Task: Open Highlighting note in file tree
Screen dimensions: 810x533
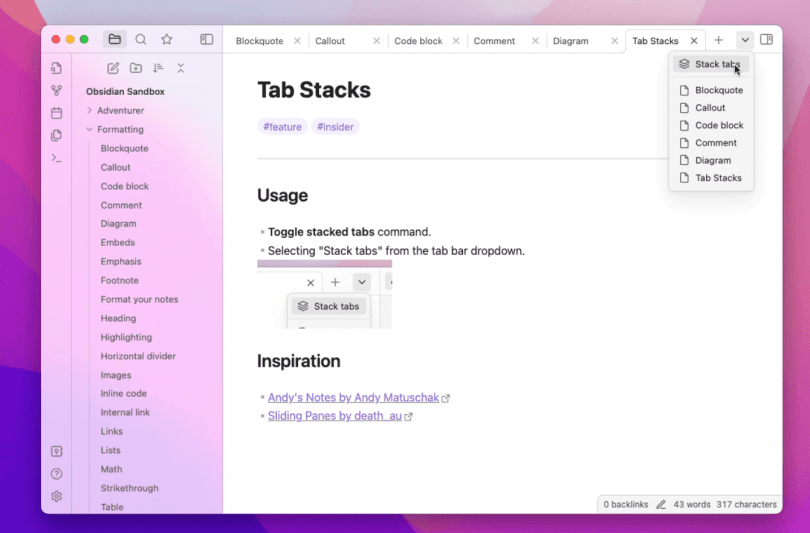Action: (126, 337)
